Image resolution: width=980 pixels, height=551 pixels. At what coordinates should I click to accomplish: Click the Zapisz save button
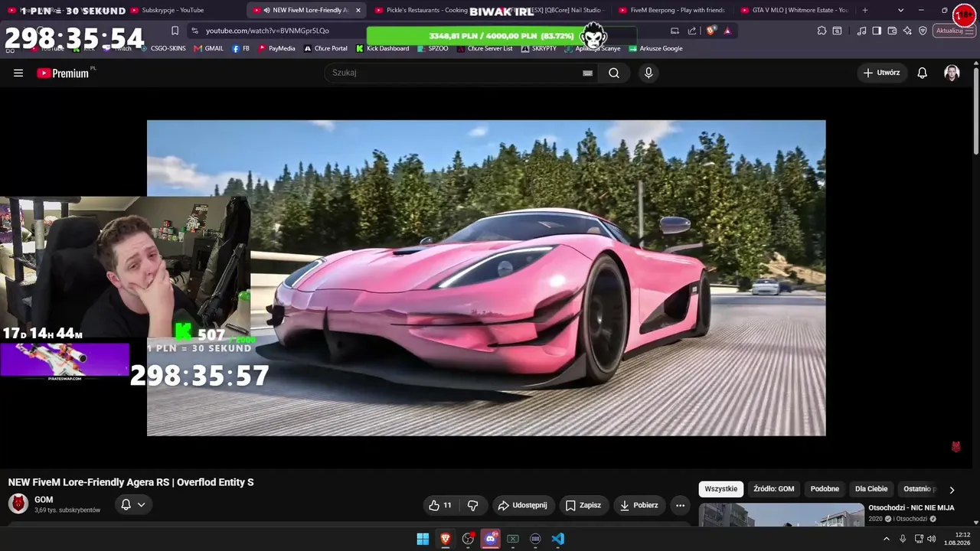(583, 505)
